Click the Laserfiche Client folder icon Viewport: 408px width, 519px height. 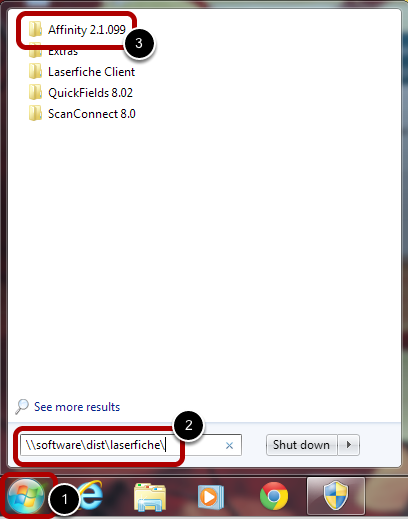[x=35, y=71]
